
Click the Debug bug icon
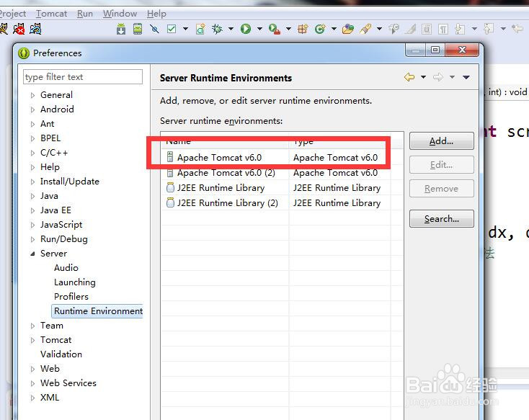pos(217,29)
